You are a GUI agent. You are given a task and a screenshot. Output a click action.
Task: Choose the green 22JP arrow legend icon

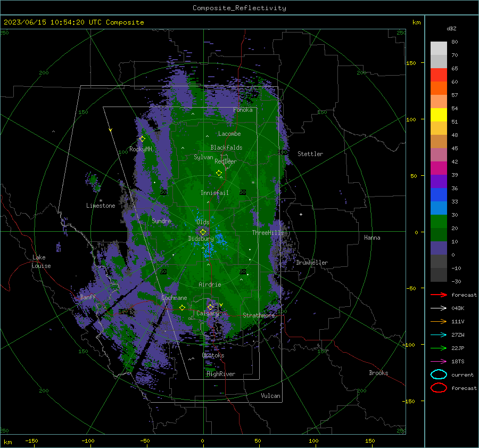point(439,348)
